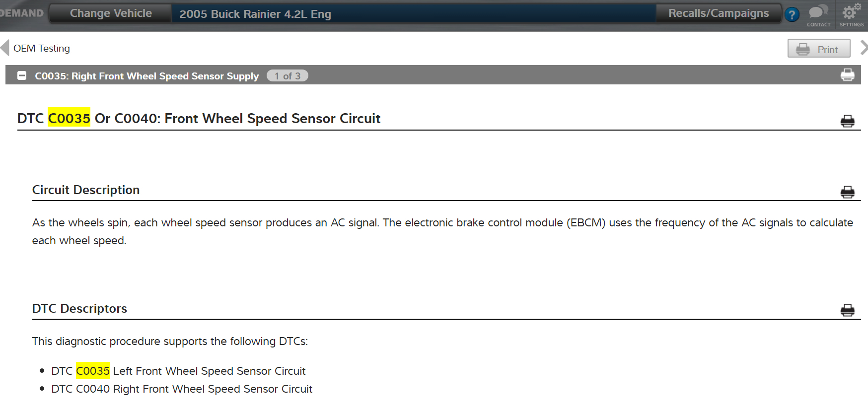This screenshot has height=418, width=868.
Task: Go back using arrow left of OEM Testing
Action: pyautogui.click(x=5, y=48)
